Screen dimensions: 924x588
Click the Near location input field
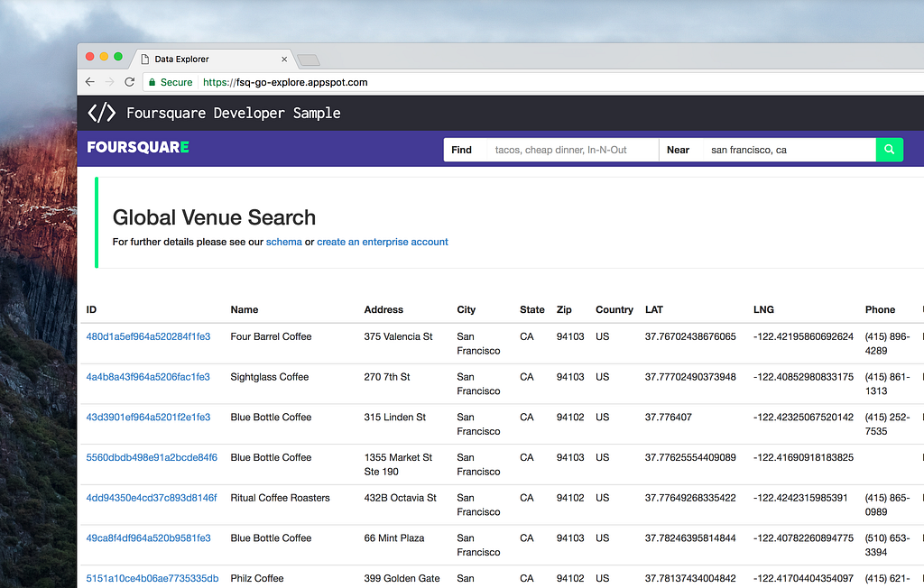[789, 150]
